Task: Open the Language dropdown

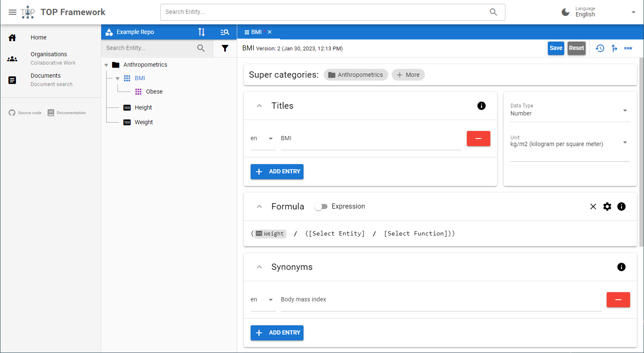Action: click(605, 12)
